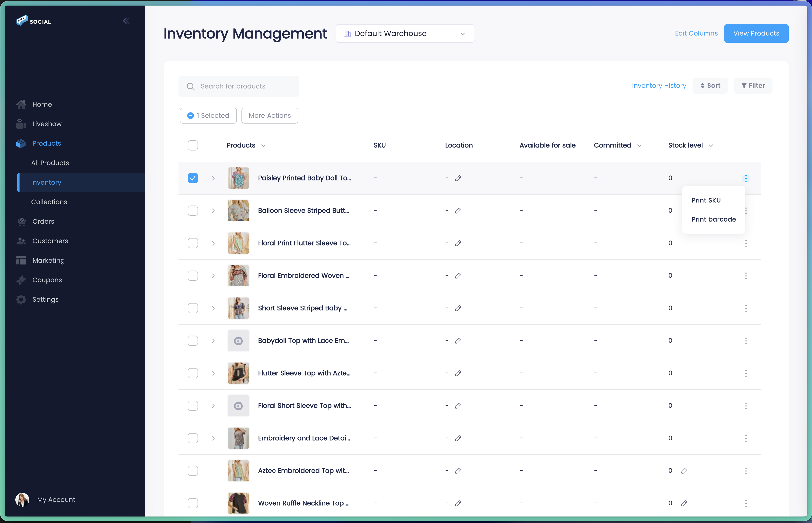
Task: Open the Default Warehouse dropdown
Action: click(x=405, y=33)
